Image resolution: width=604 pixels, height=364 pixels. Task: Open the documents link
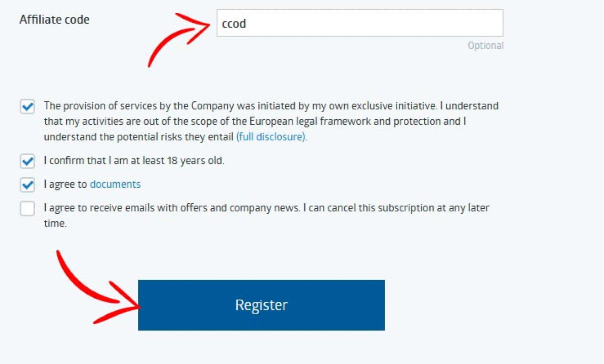(x=115, y=184)
